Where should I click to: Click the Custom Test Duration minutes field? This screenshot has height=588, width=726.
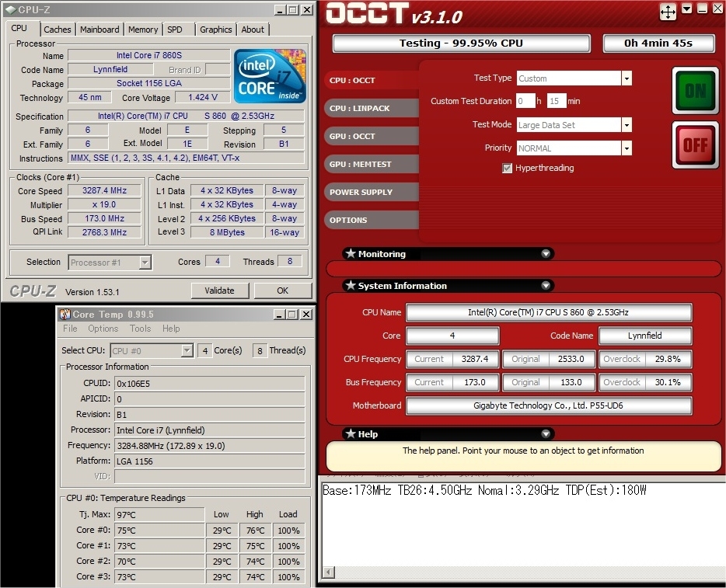tap(557, 101)
